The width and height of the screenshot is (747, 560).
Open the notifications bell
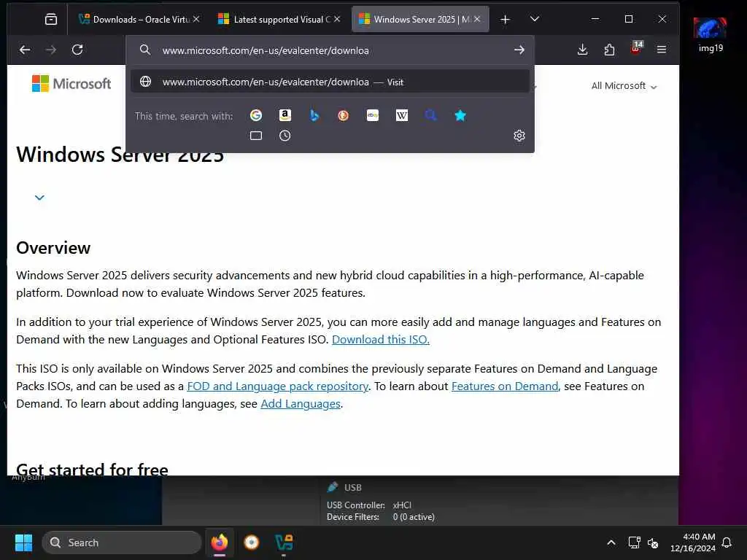[x=727, y=542]
